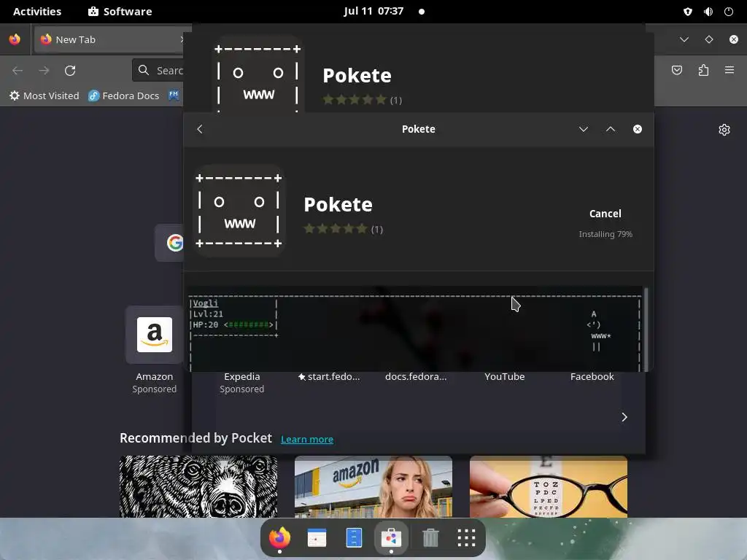This screenshot has width=747, height=560.
Task: Open the Fedora Magazine bookmark icon
Action: click(x=174, y=96)
